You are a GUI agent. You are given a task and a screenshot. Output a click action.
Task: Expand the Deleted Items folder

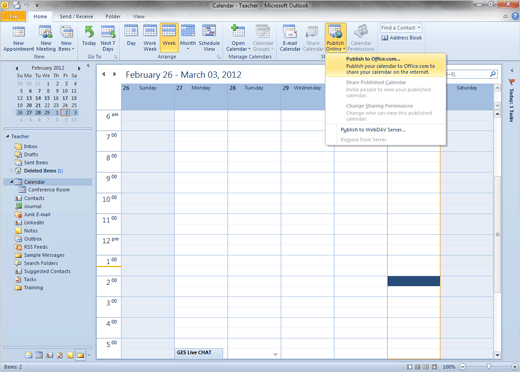(x=12, y=170)
